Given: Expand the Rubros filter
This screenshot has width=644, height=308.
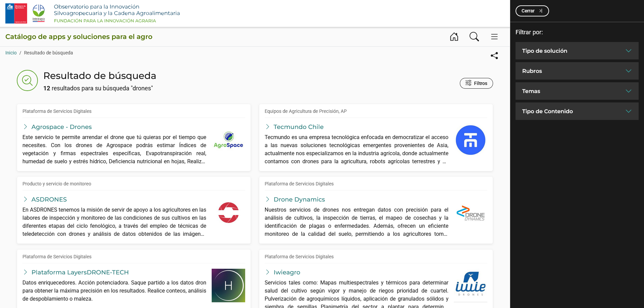Looking at the screenshot, I should [x=577, y=71].
